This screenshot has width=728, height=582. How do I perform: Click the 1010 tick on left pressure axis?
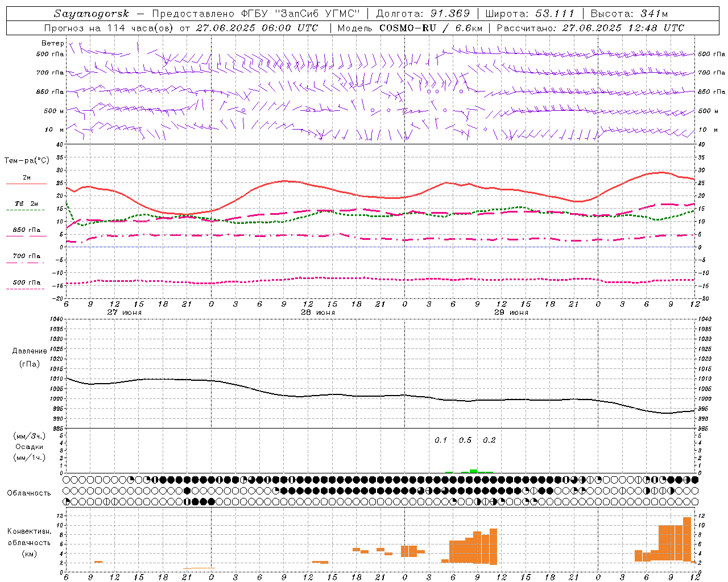click(x=57, y=379)
